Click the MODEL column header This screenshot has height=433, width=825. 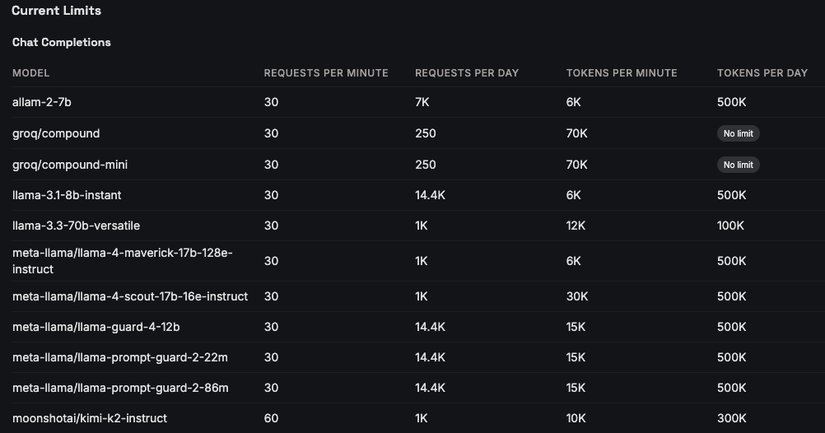click(31, 73)
